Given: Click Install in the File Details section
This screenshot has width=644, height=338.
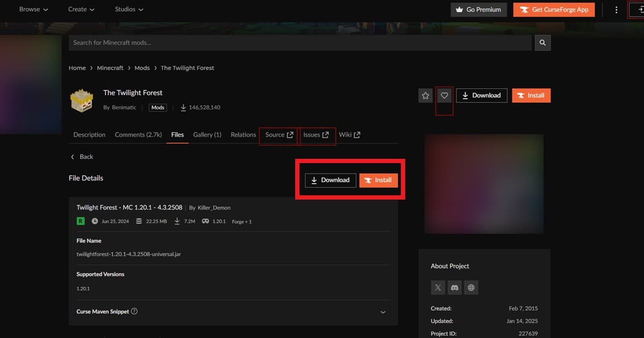Looking at the screenshot, I should point(378,180).
